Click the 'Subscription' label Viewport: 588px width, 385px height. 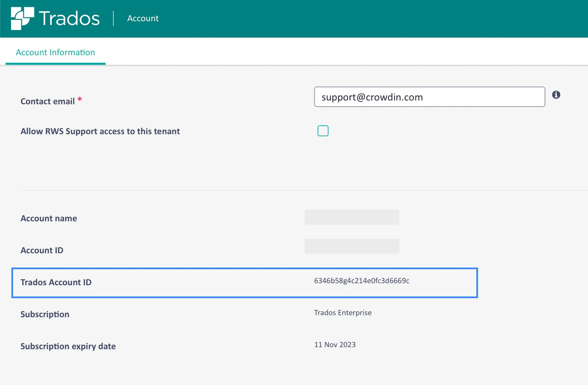coord(45,314)
